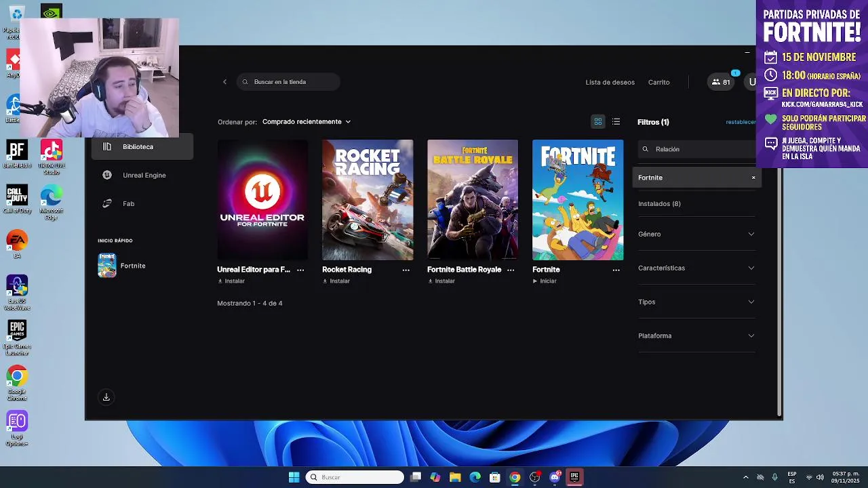Launch Fortnite from quick launch
This screenshot has height=488, width=868.
pyautogui.click(x=122, y=266)
